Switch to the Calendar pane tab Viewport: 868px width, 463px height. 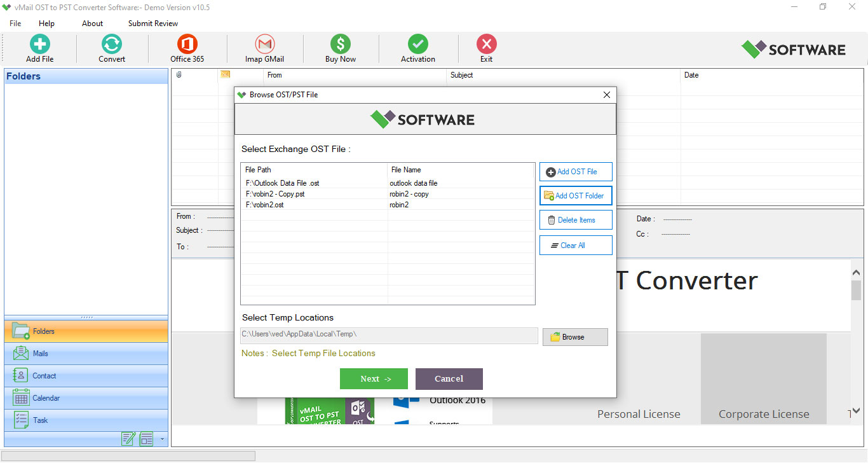(86, 398)
